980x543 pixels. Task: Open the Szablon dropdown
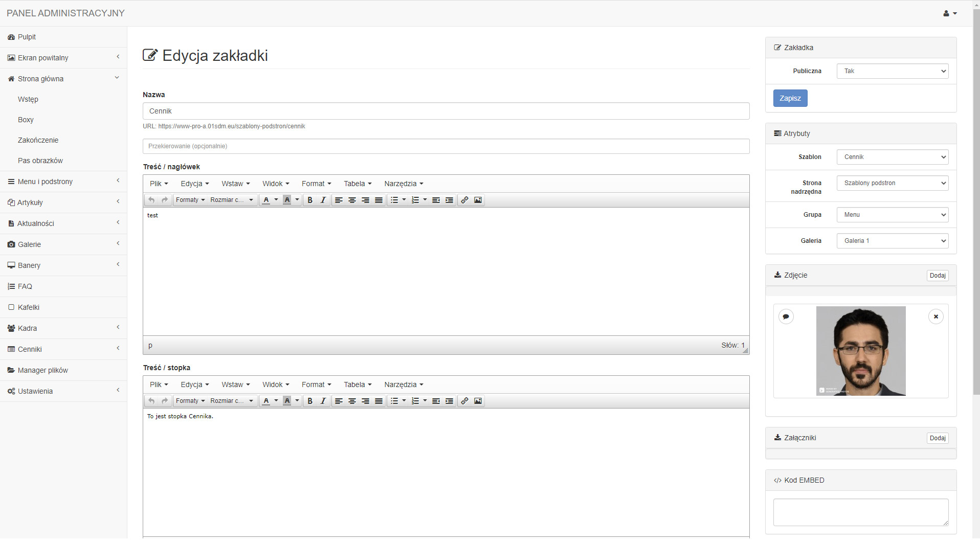point(892,157)
